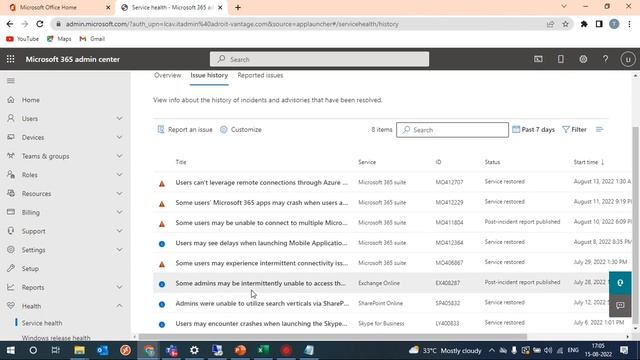Open the Settings gear in header
640x360 pixels.
[x=583, y=59]
